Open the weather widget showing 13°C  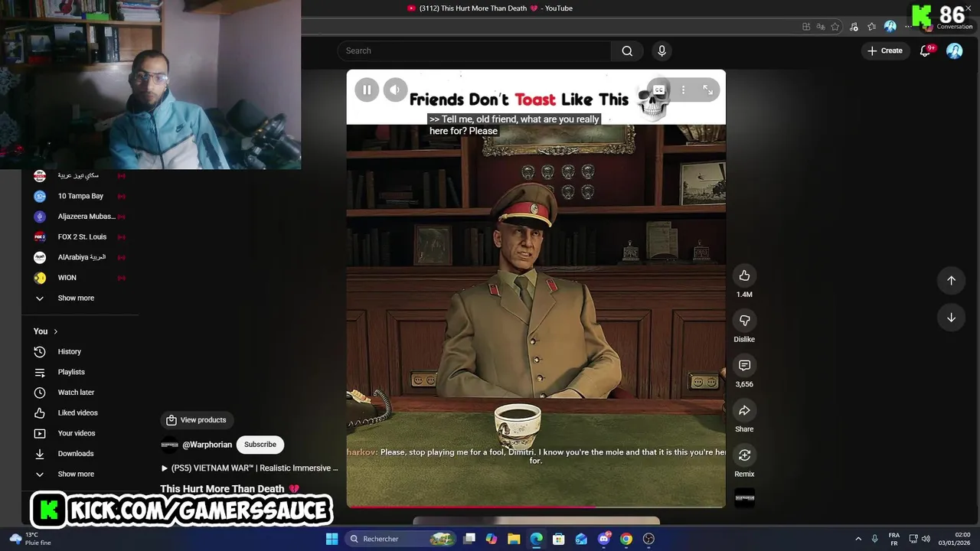point(31,539)
